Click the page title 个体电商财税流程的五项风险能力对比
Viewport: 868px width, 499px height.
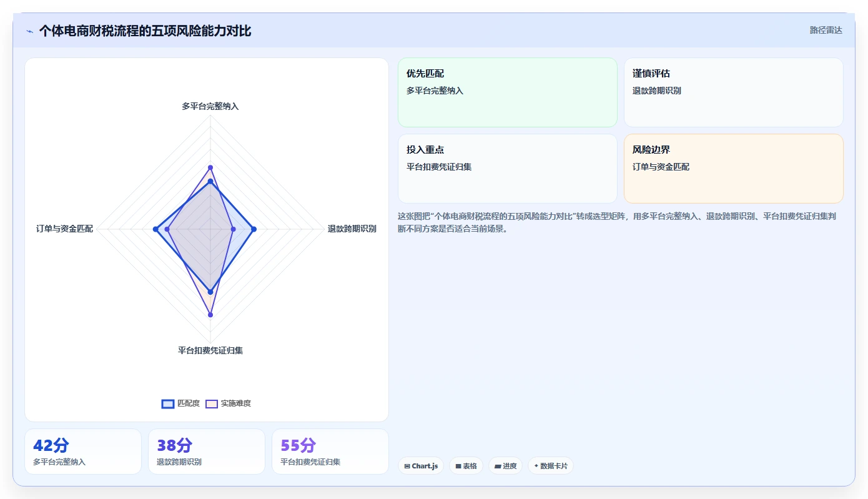[145, 31]
